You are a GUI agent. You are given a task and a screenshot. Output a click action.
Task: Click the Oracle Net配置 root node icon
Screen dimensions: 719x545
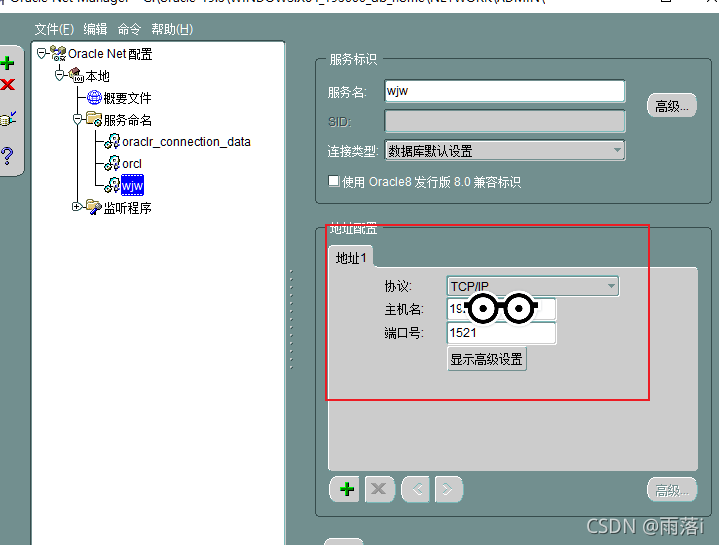click(x=58, y=54)
